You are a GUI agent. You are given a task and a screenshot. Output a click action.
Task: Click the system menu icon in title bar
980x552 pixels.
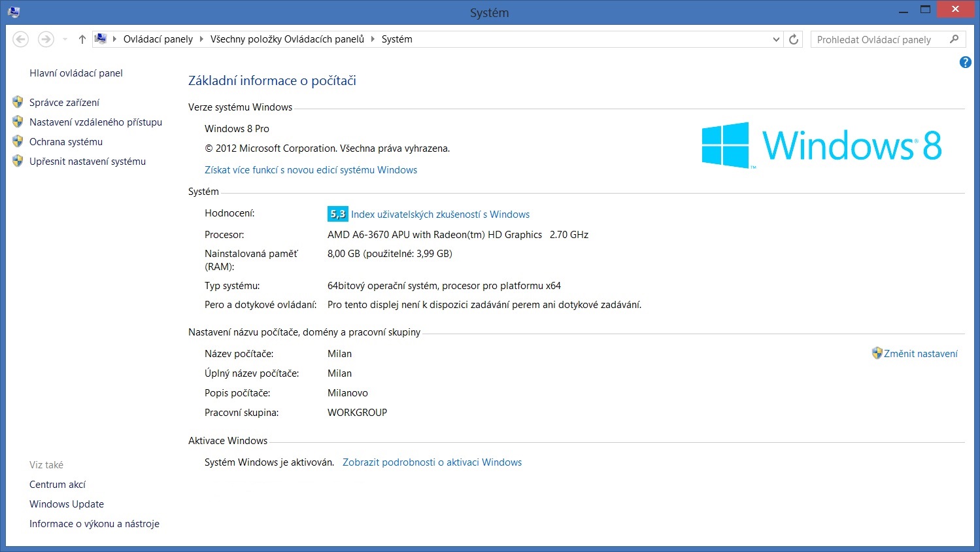coord(14,12)
